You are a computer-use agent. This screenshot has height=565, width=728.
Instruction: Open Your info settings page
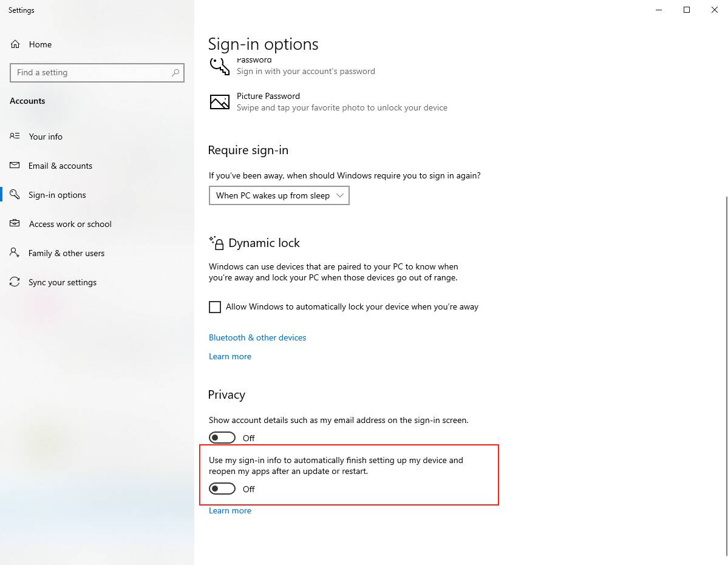[x=46, y=137]
